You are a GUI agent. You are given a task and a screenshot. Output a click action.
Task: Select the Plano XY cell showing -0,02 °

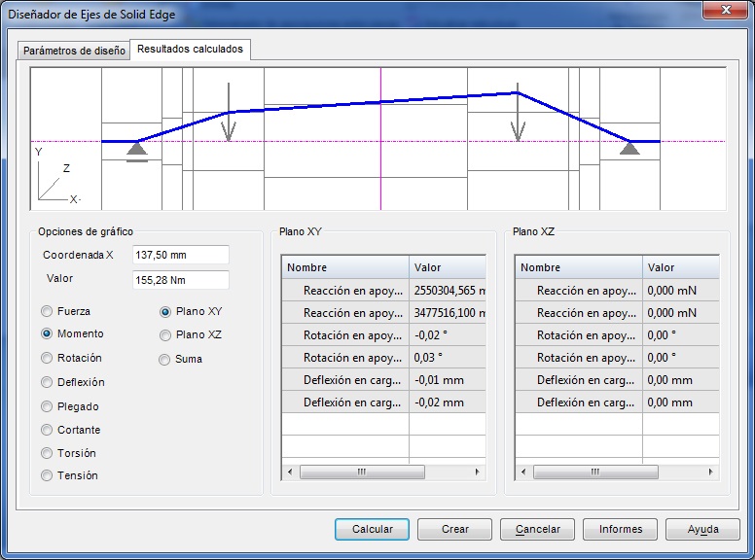coord(448,335)
